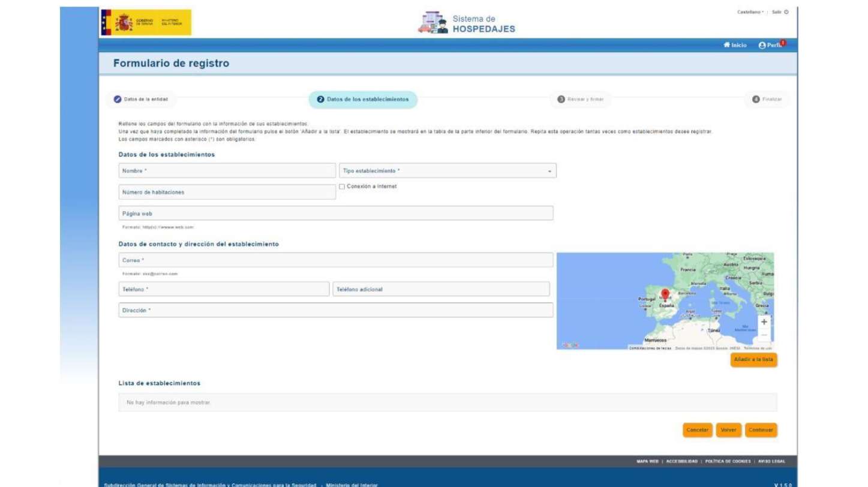The width and height of the screenshot is (868, 487).
Task: Click the Inicio home icon
Action: [x=726, y=45]
